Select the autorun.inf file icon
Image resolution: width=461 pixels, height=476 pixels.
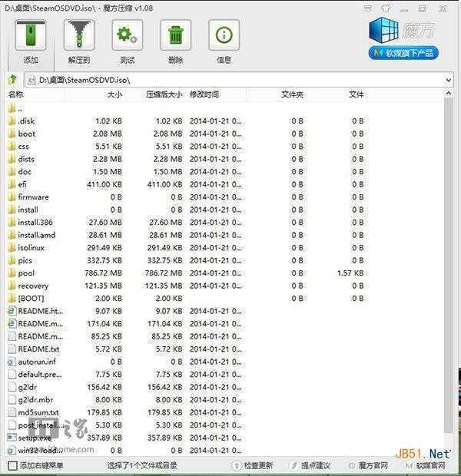(12, 362)
